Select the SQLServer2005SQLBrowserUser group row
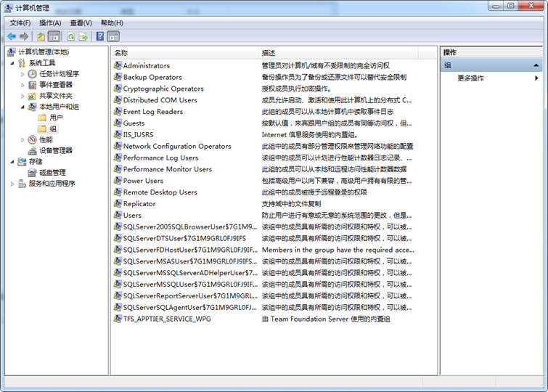 263,226
